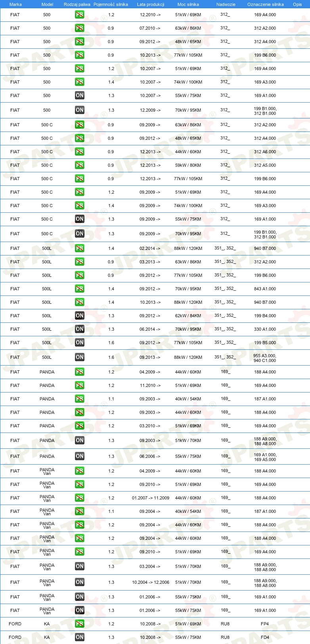This screenshot has height=644, width=310.
Task: Click diesel ON icon for 500L 62kW / 84KM
Action: [80, 316]
